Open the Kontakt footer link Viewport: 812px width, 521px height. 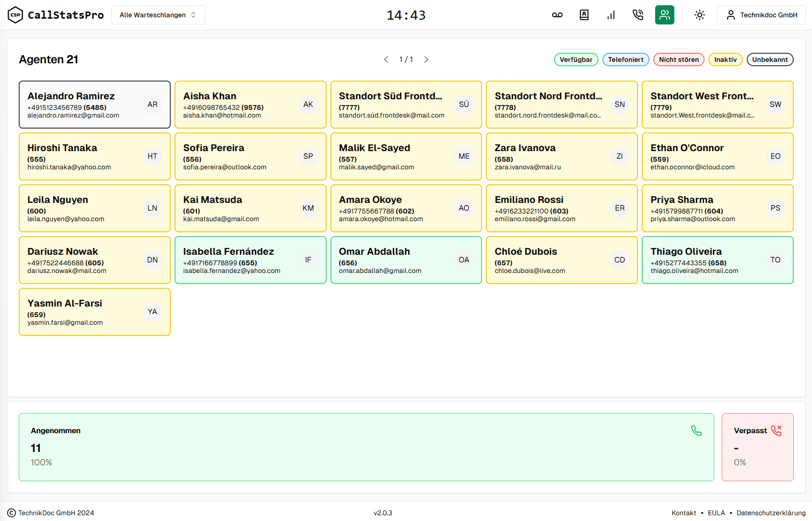(x=683, y=513)
